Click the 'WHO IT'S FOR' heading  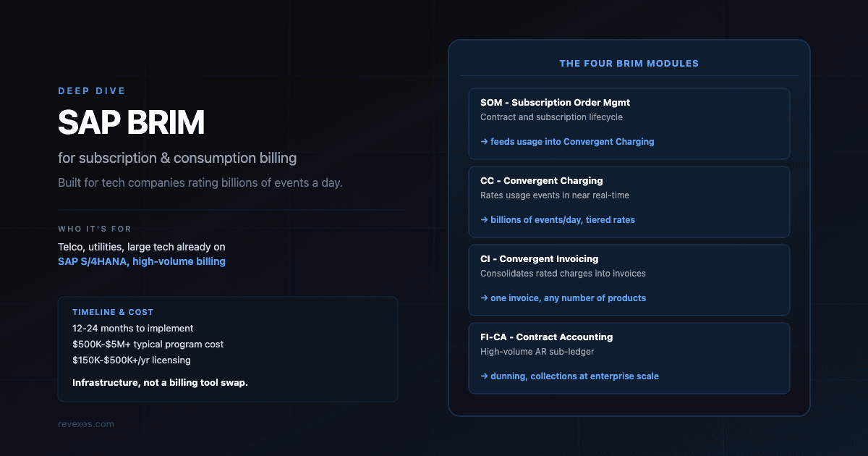95,229
